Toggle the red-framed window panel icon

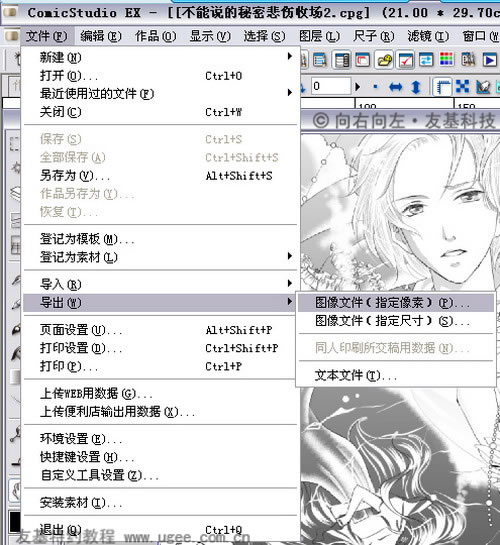tap(362, 60)
